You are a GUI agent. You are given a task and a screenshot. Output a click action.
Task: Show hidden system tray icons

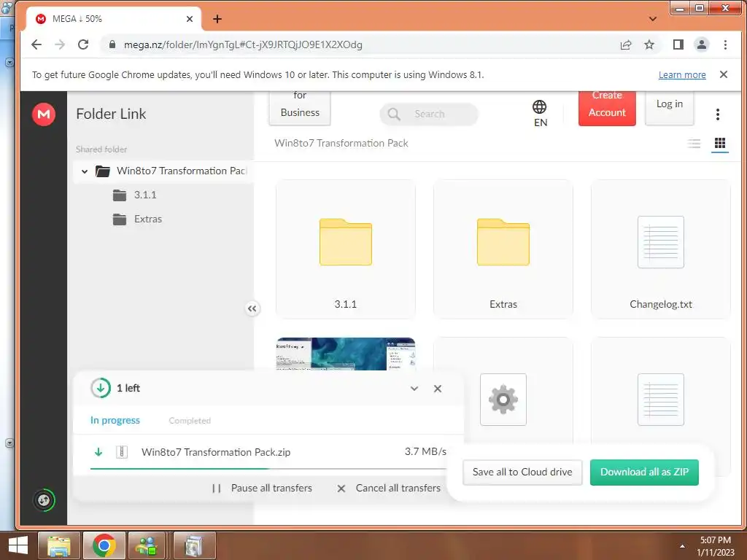click(x=682, y=546)
